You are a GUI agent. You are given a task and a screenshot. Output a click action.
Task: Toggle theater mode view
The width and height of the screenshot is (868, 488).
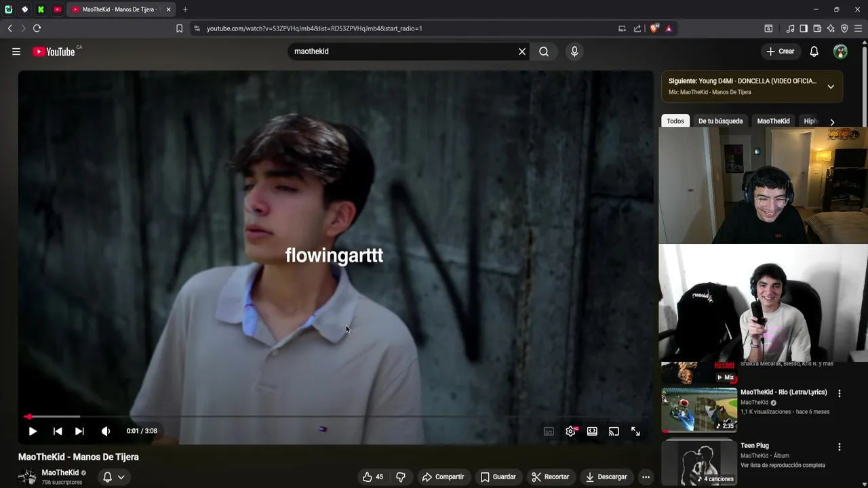click(592, 431)
